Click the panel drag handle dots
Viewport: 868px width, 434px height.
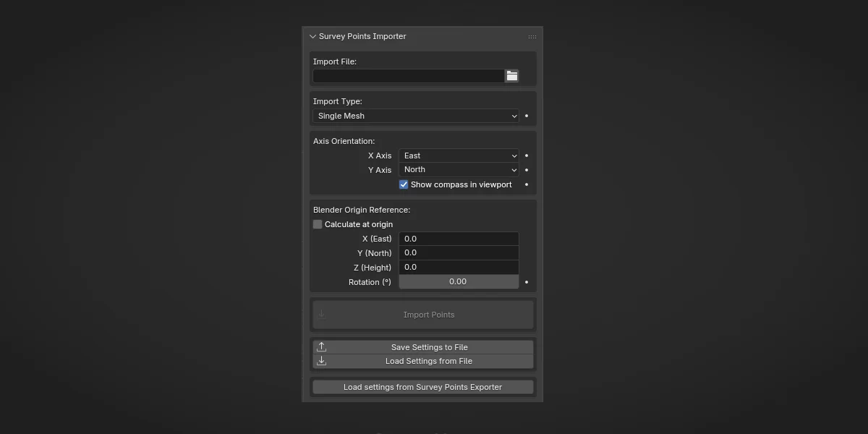point(532,36)
